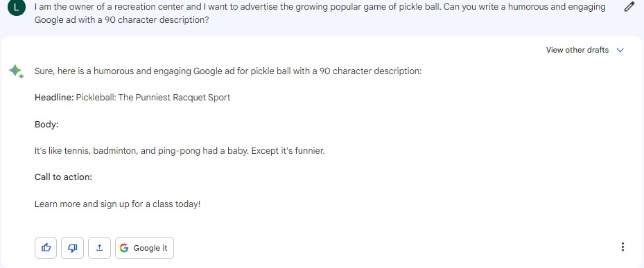Image resolution: width=644 pixels, height=268 pixels.
Task: Click the bold 'Body:' label
Action: (46, 125)
